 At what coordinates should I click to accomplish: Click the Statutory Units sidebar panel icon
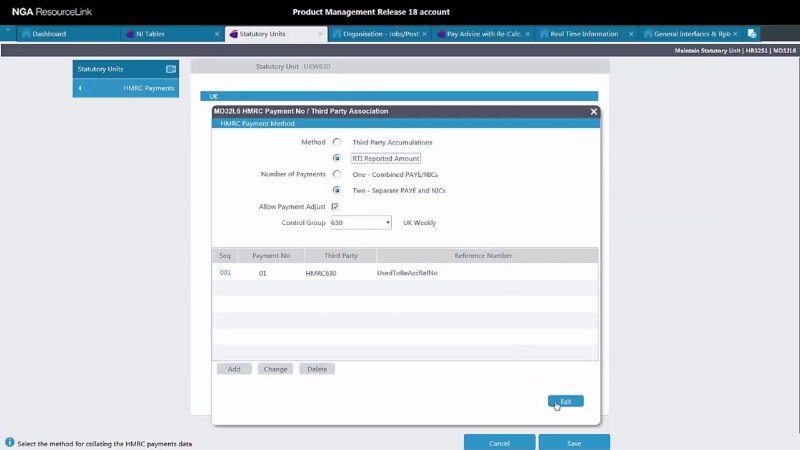170,69
